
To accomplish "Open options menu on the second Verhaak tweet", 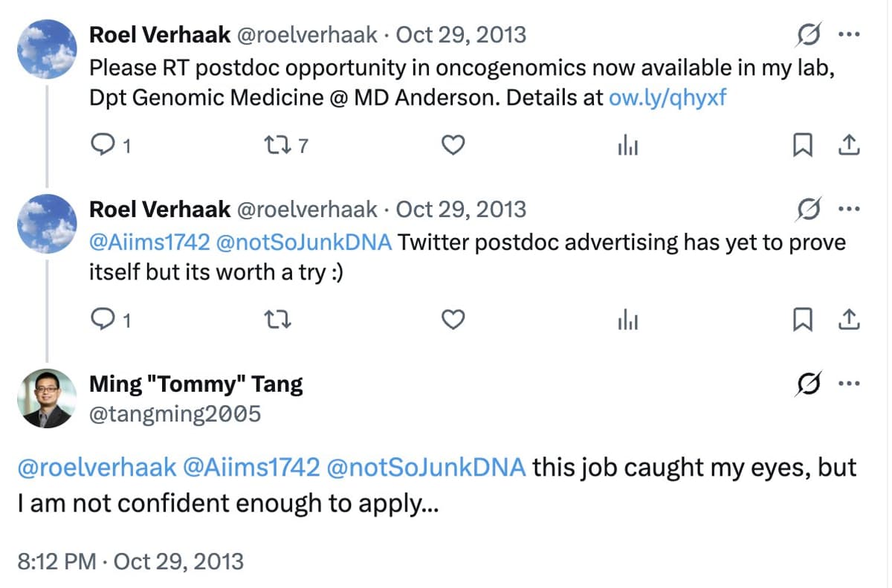I will point(850,209).
